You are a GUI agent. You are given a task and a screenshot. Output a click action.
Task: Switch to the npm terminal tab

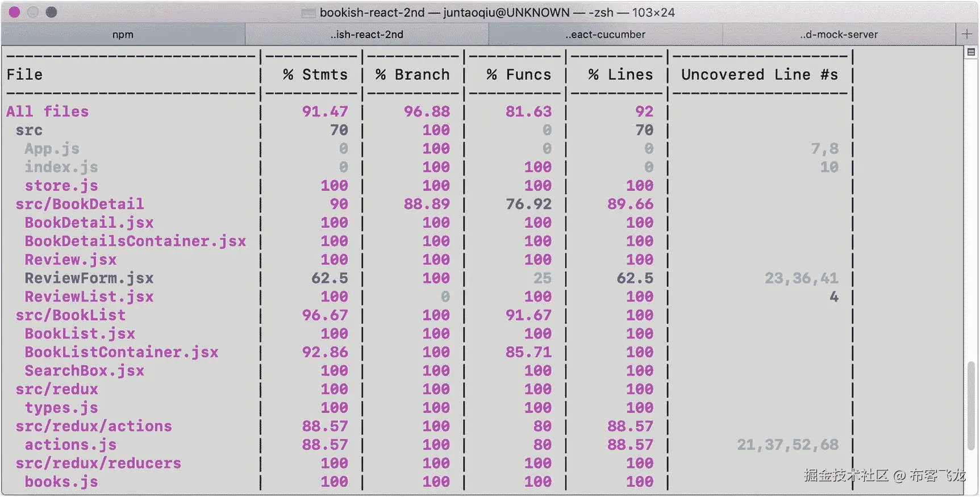123,34
